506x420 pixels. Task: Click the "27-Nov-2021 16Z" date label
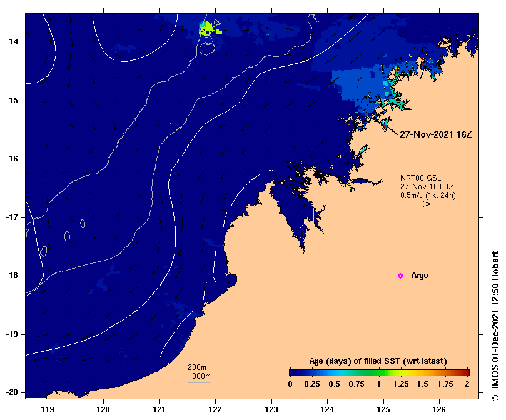click(435, 134)
